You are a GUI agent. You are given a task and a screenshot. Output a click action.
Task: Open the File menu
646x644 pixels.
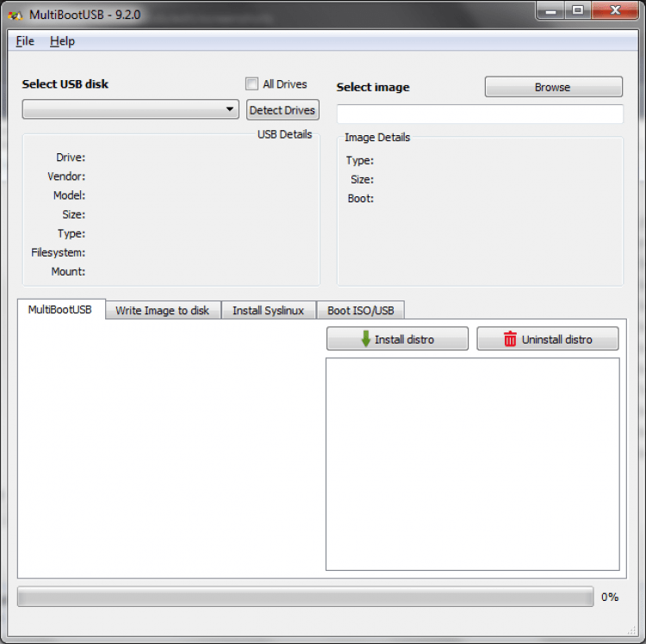[25, 41]
